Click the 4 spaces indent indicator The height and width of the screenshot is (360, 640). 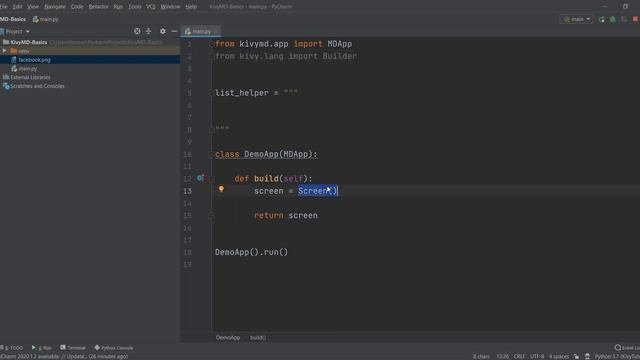coord(559,356)
